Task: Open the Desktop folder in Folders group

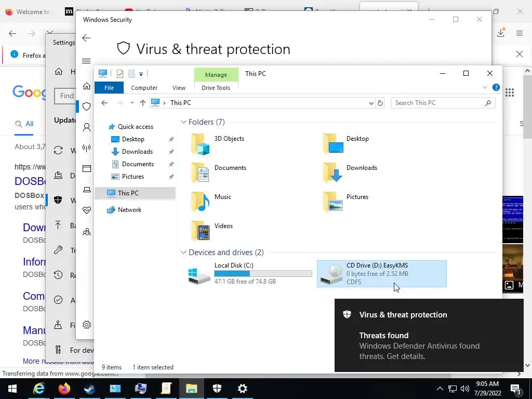Action: point(345,144)
